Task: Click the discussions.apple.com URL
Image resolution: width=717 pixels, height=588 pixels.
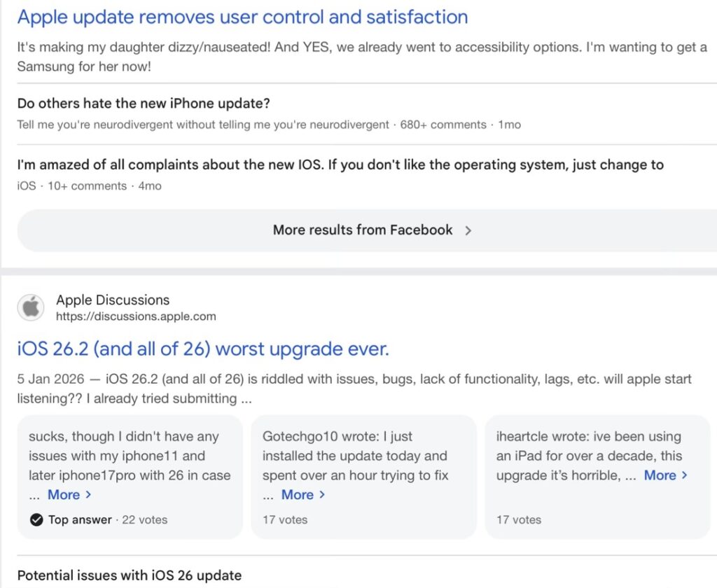Action: pyautogui.click(x=136, y=316)
